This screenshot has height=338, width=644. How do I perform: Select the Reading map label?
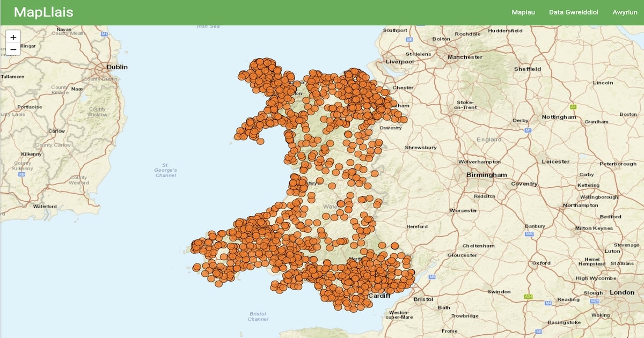[x=568, y=299]
